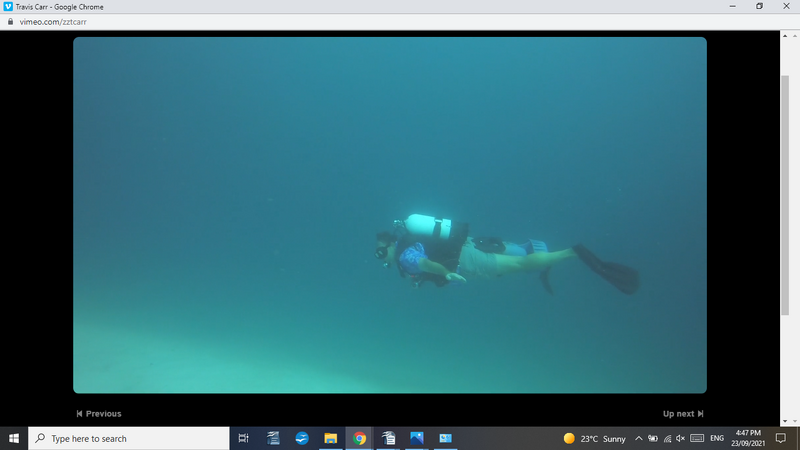The width and height of the screenshot is (800, 450).
Task: Click the scuba diver video frame
Action: pyautogui.click(x=390, y=215)
